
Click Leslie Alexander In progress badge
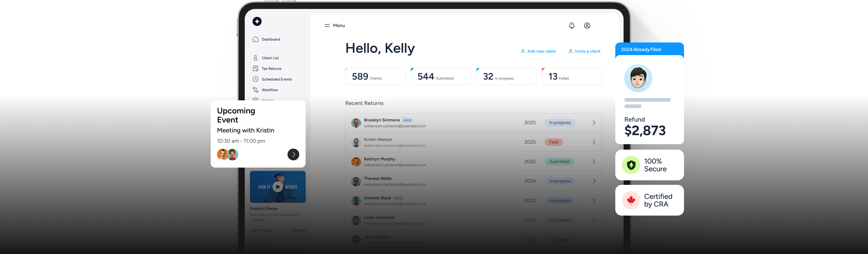point(560,220)
